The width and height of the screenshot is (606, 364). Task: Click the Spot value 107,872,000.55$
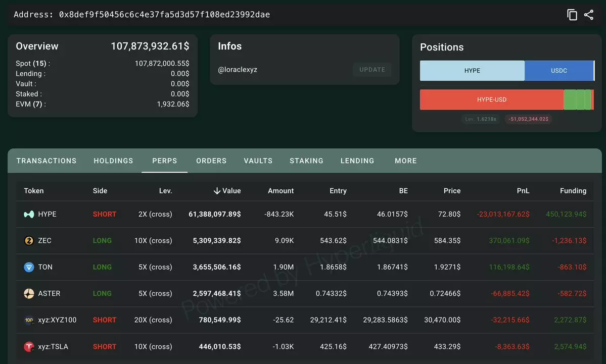point(162,63)
